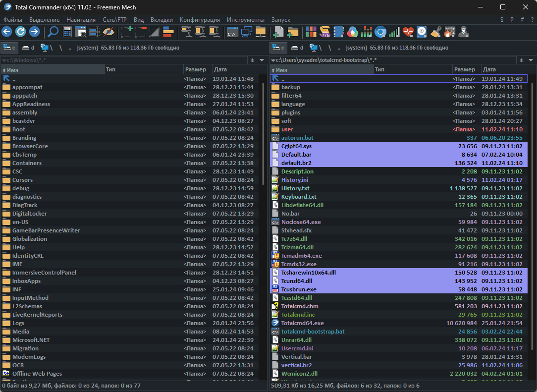
Task: Click select group icon with green plus
Action: (x=127, y=32)
